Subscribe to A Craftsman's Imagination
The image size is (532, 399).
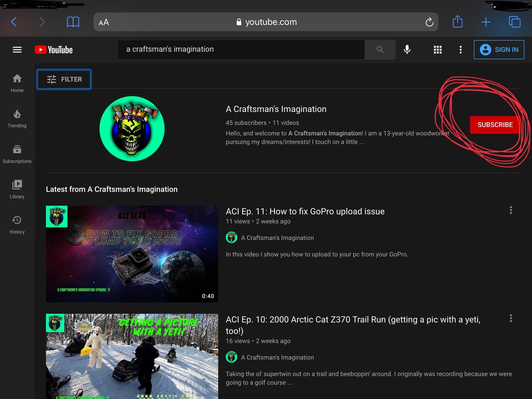tap(495, 125)
